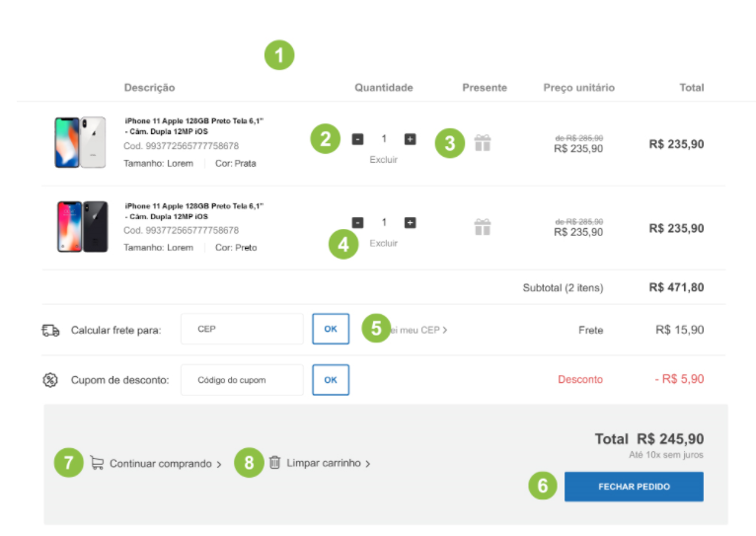The image size is (756, 536).
Task: Click the delivery truck icon
Action: tap(50, 330)
